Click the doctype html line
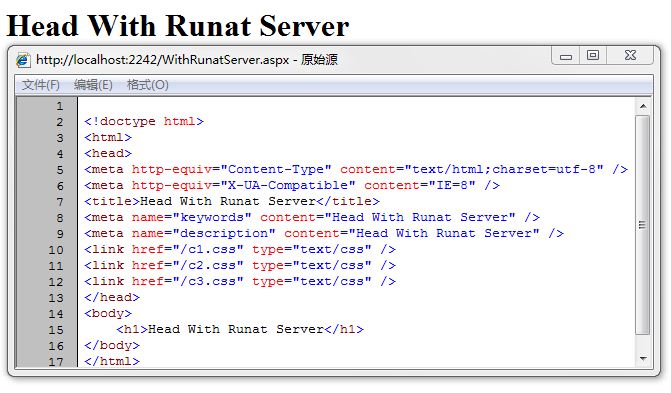Screen dimensions: 671x393 144,122
